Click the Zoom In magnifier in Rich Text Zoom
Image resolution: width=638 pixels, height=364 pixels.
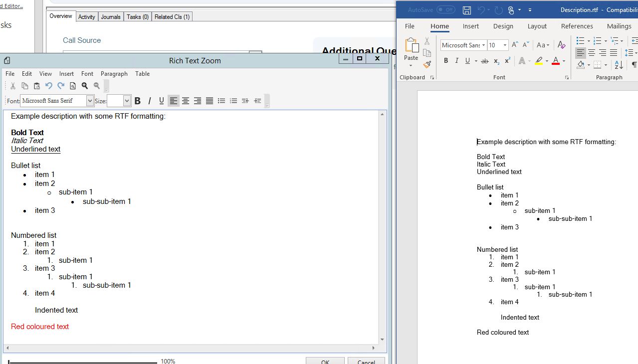pos(85,85)
